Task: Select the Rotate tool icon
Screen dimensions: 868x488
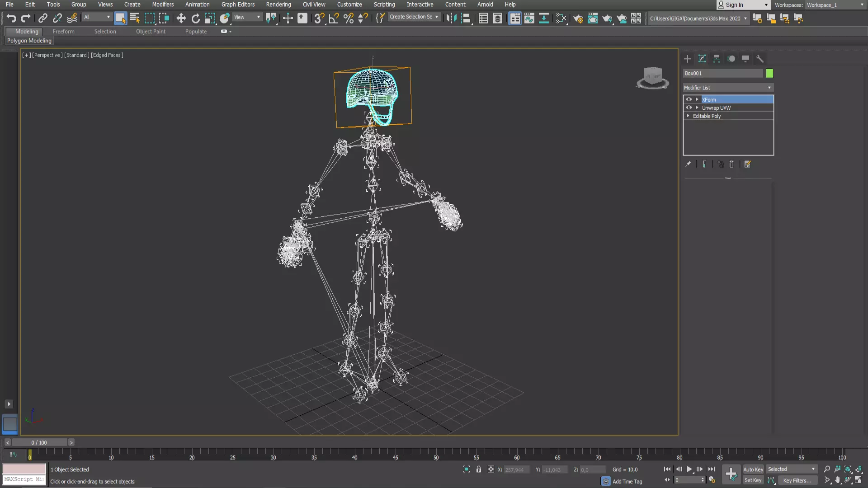Action: point(195,18)
